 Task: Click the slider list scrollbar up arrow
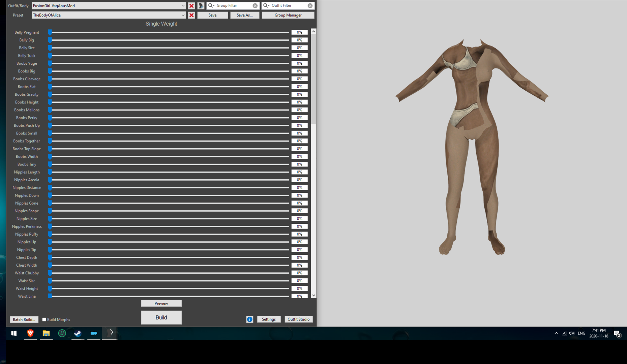pos(313,31)
